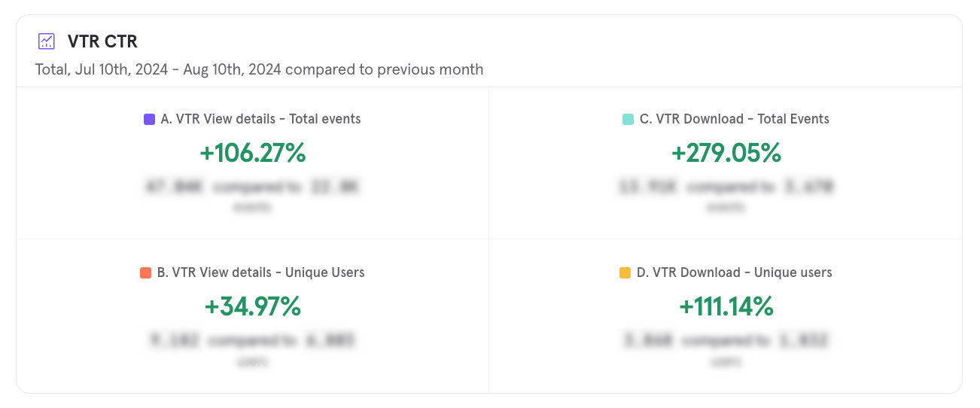980x408 pixels.
Task: Click the blurred unit label below metric A
Action: [253, 207]
